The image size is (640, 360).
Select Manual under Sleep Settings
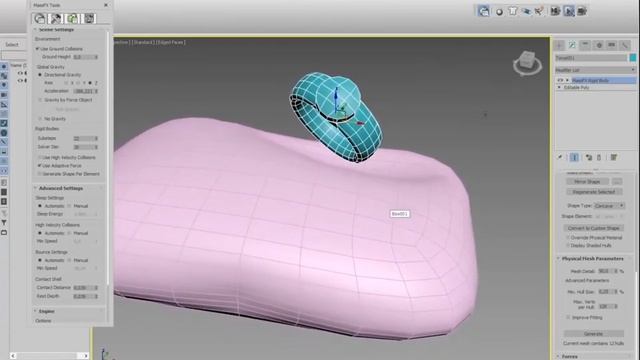pos(69,206)
